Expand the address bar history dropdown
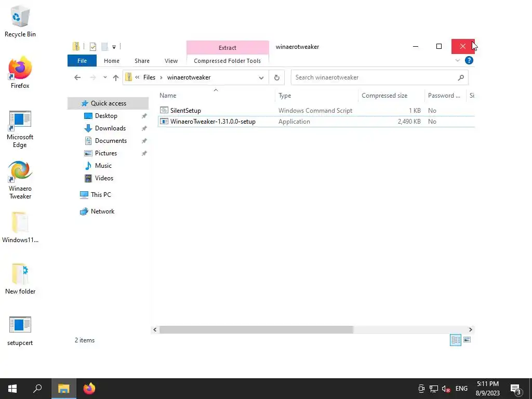Image resolution: width=532 pixels, height=399 pixels. click(261, 78)
